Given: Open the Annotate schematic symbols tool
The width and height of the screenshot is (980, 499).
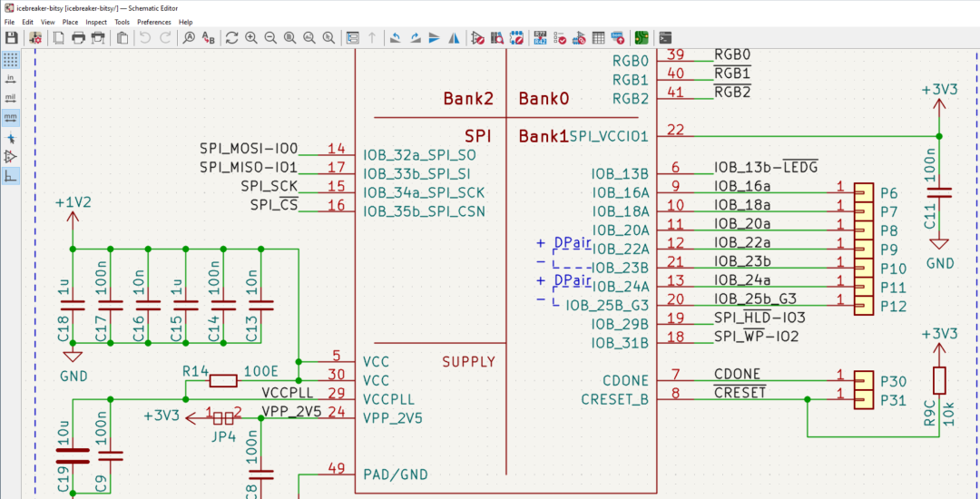Looking at the screenshot, I should click(x=540, y=38).
